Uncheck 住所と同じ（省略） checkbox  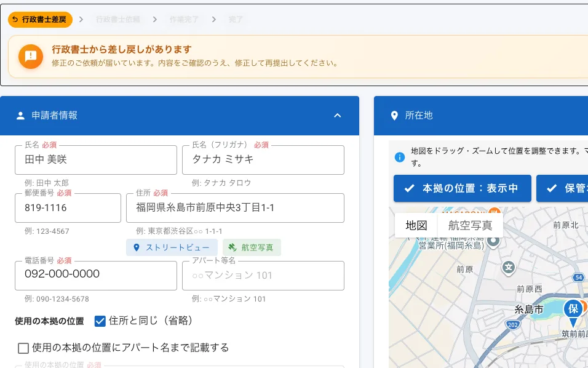click(100, 321)
